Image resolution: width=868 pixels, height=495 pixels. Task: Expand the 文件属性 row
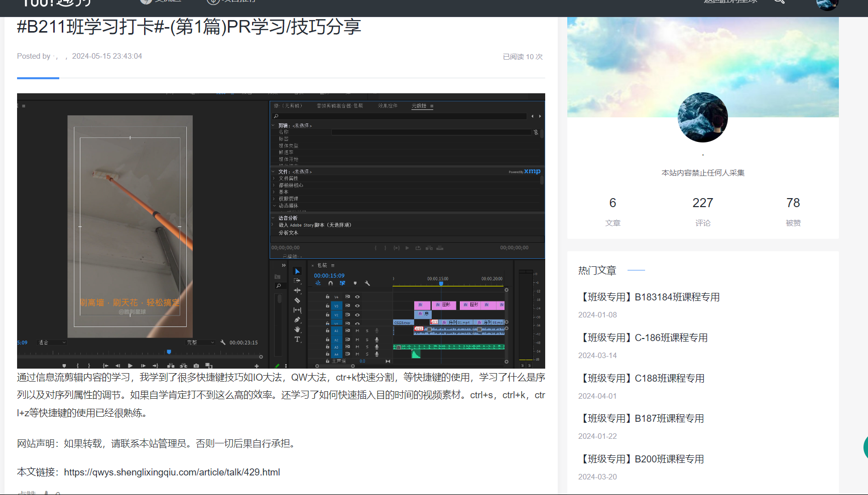click(x=274, y=179)
